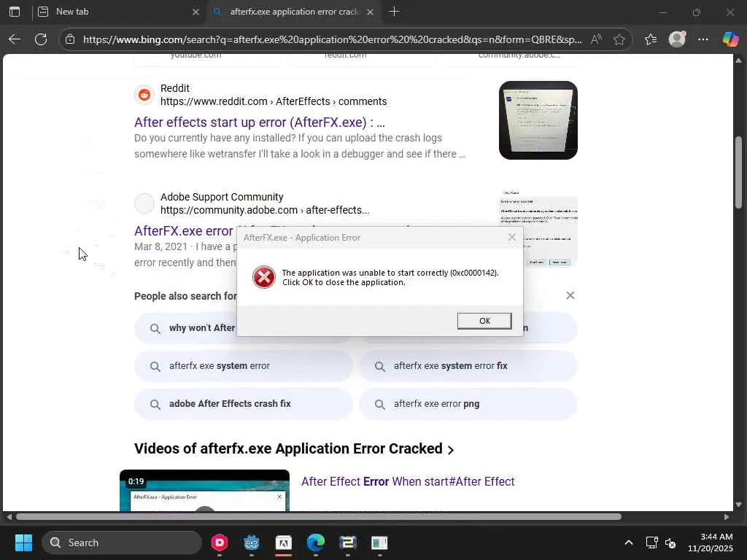Show hidden system tray icons

tap(629, 542)
